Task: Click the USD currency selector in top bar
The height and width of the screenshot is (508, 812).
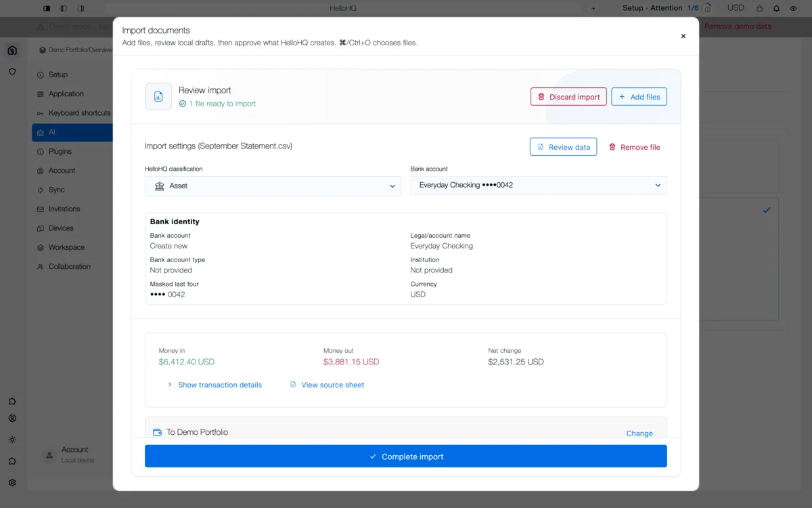Action: pyautogui.click(x=736, y=8)
